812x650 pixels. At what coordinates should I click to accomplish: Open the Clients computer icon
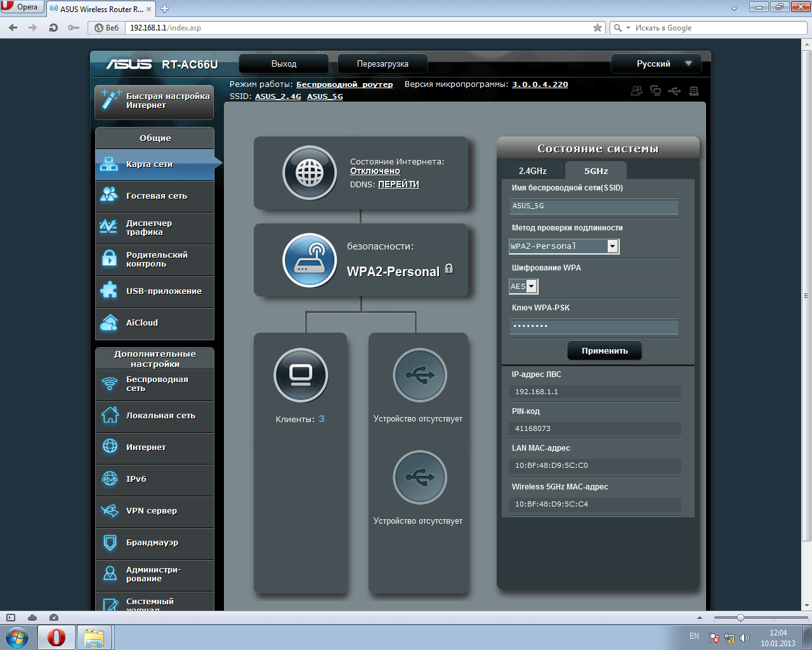coord(301,375)
